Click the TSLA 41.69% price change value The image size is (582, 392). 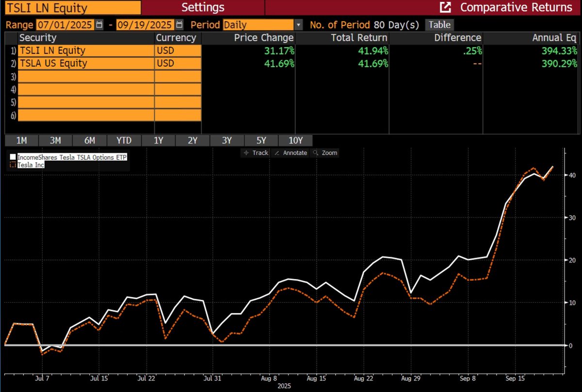coord(278,63)
